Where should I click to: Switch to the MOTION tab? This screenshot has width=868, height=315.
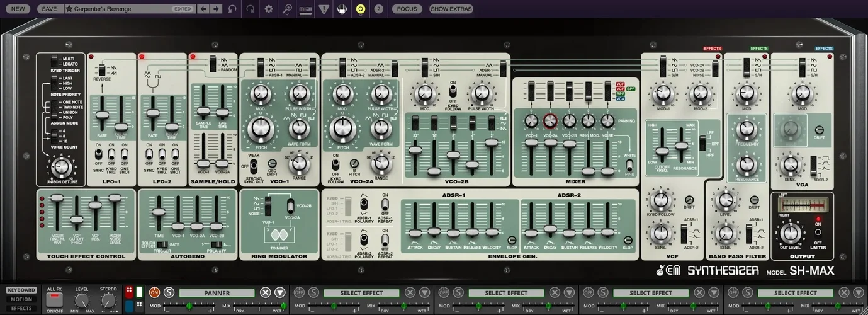tap(21, 299)
